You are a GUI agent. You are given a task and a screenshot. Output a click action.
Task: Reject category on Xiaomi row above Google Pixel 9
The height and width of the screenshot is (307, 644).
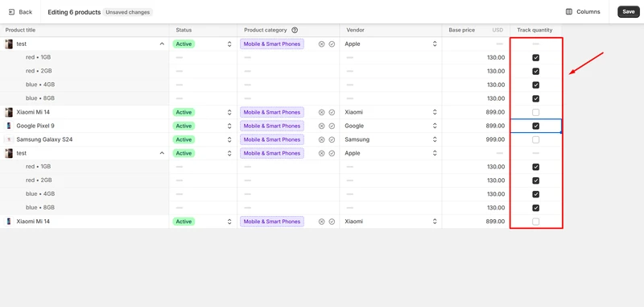click(x=321, y=112)
